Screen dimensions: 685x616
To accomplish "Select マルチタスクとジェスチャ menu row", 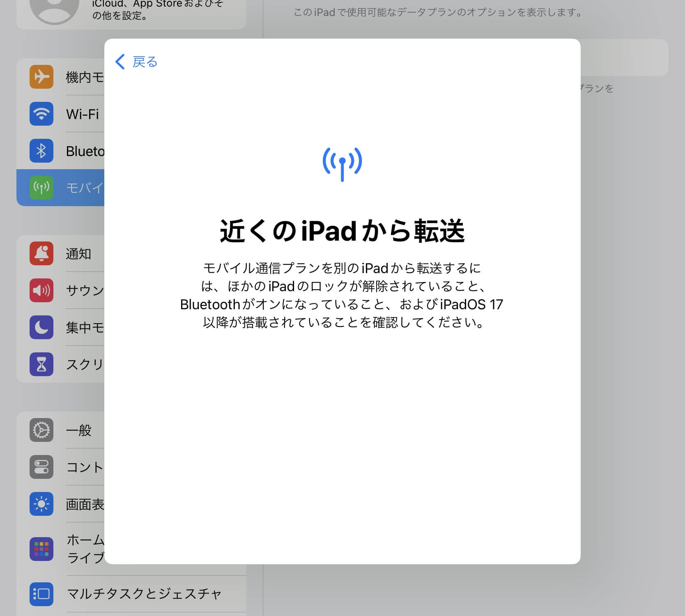I will (144, 594).
